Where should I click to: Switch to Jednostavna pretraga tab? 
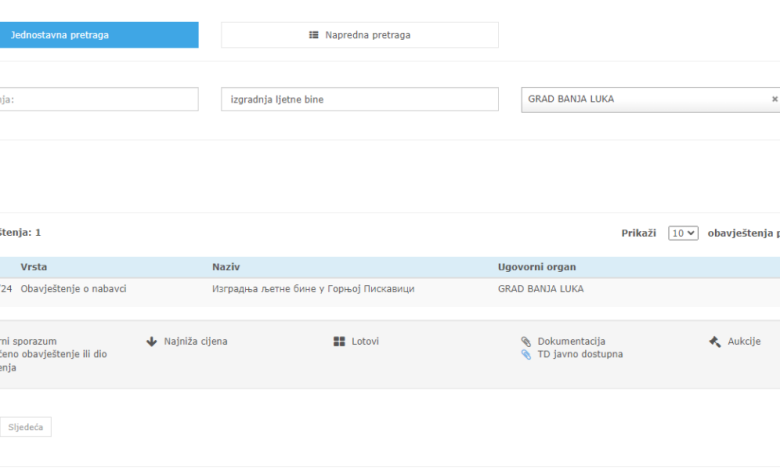[x=98, y=35]
